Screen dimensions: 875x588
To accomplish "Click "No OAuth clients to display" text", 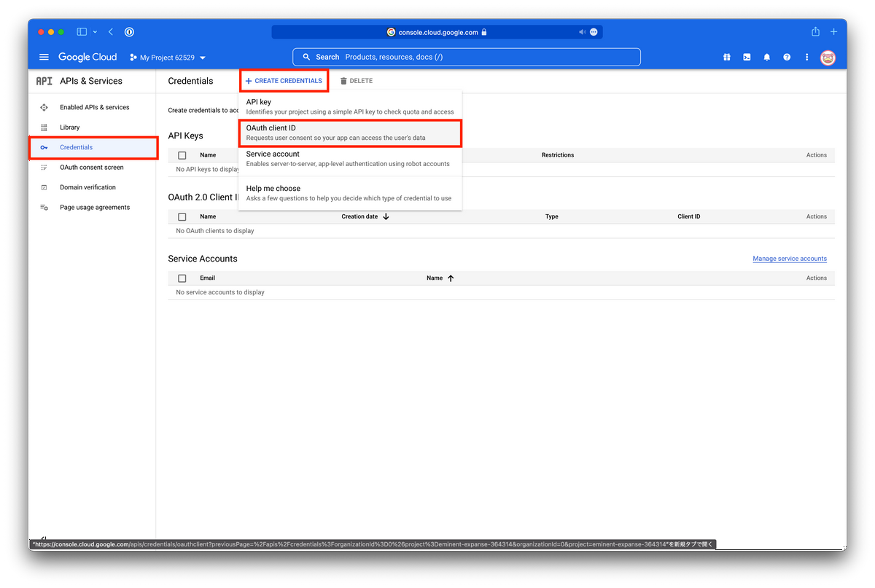I will tap(215, 231).
